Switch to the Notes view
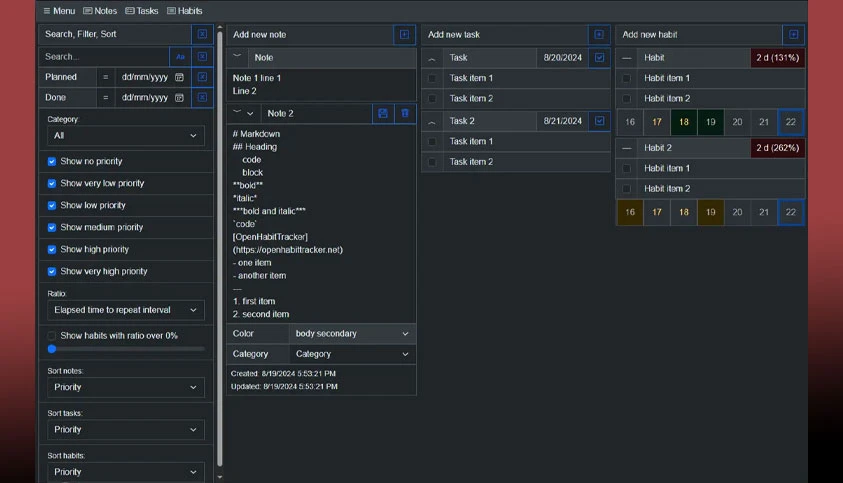843x483 pixels. 100,11
